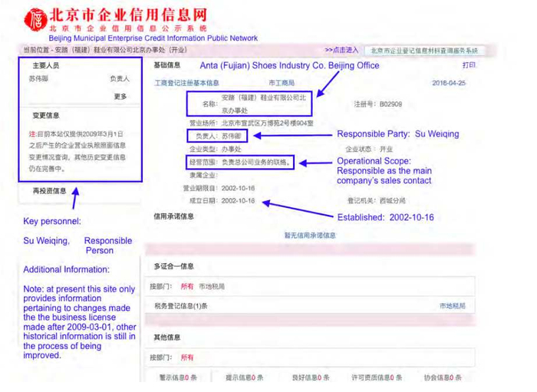
Task: Open the 协会信息0条 tab
Action: pyautogui.click(x=443, y=377)
